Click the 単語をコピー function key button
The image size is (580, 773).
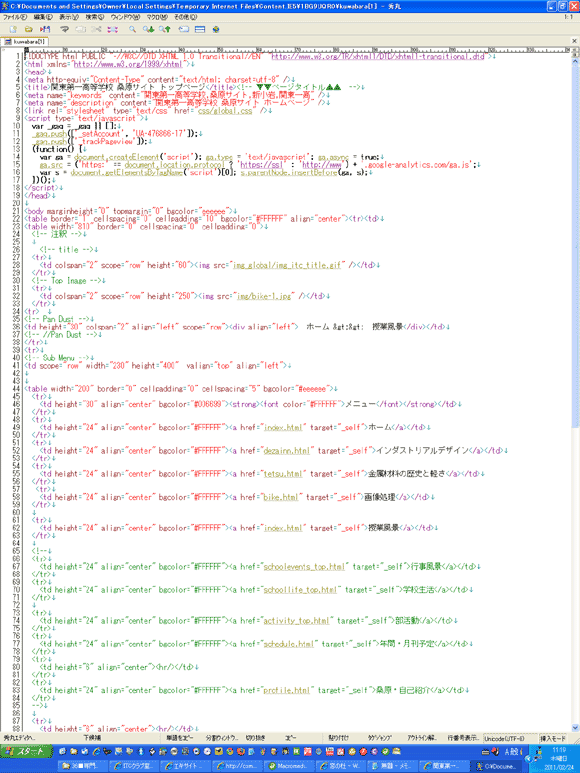tap(179, 738)
